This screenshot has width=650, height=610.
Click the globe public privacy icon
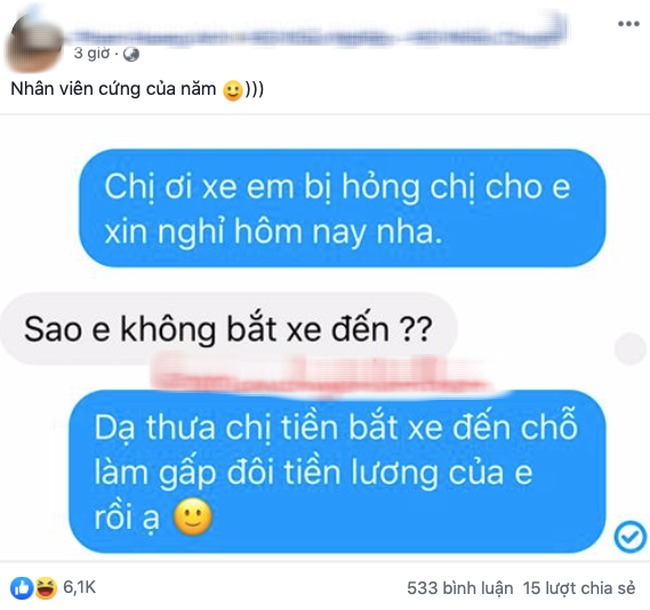(x=131, y=54)
